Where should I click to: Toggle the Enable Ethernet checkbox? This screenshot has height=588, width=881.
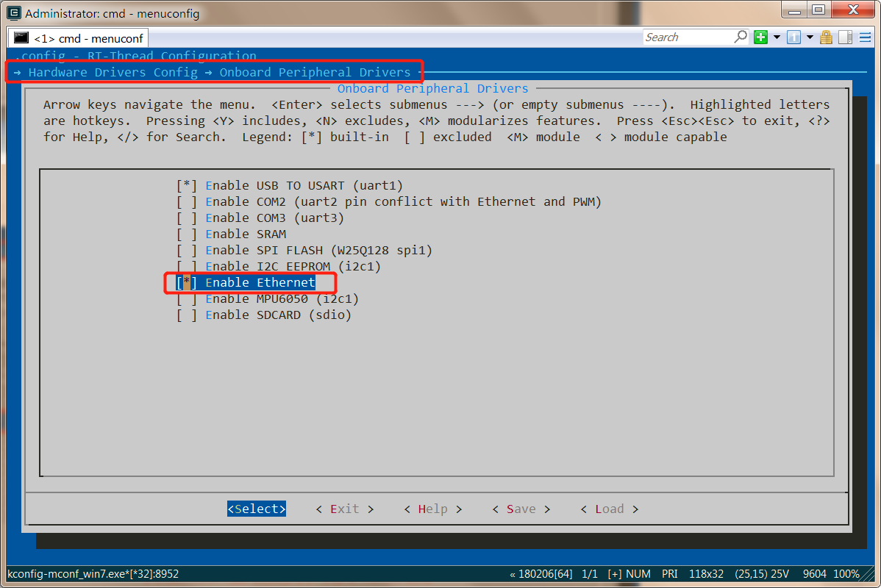(x=187, y=282)
